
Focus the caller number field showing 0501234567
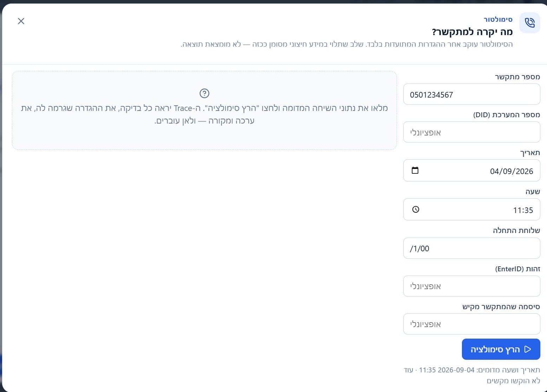[471, 94]
